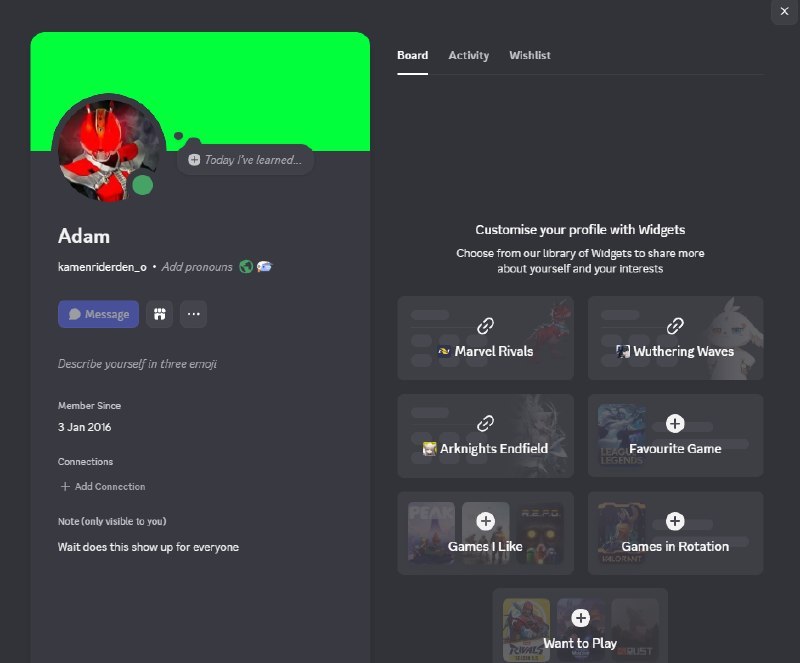Viewport: 800px width, 663px height.
Task: Click the shop icon button next to Message
Action: [x=160, y=314]
